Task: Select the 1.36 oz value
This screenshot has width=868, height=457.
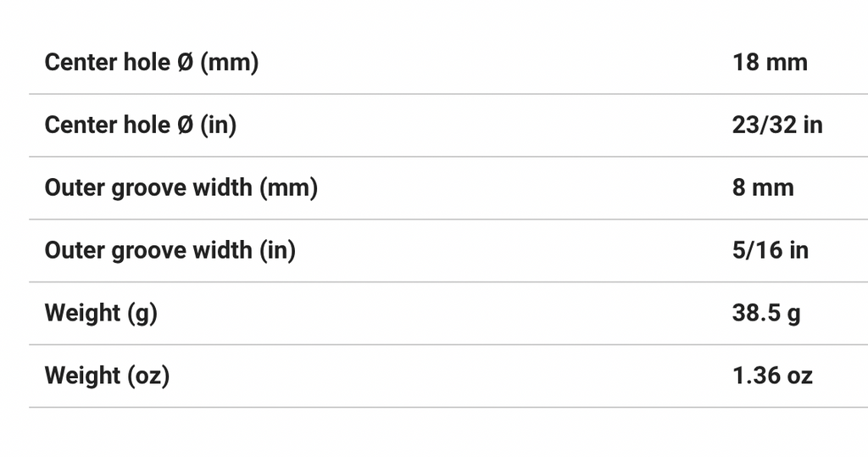Action: [x=772, y=376]
